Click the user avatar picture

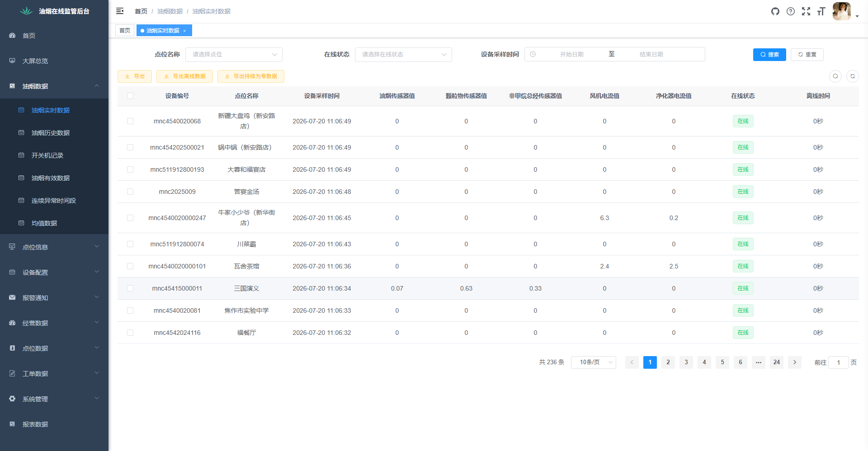click(842, 11)
